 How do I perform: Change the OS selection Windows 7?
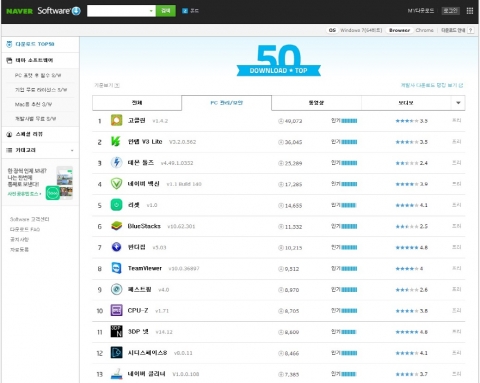[x=361, y=30]
